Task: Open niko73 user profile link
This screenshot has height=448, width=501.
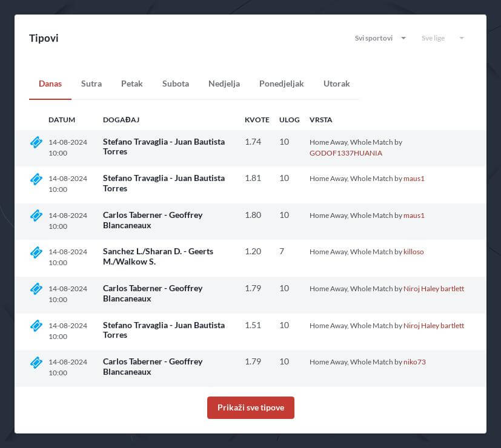Action: [x=414, y=362]
